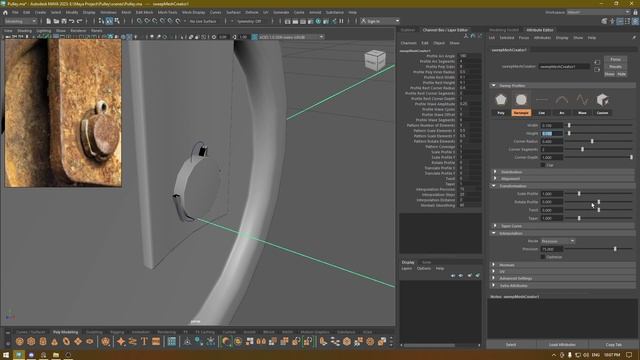Click the undo icon in status line
640x360 pixels.
[72, 21]
